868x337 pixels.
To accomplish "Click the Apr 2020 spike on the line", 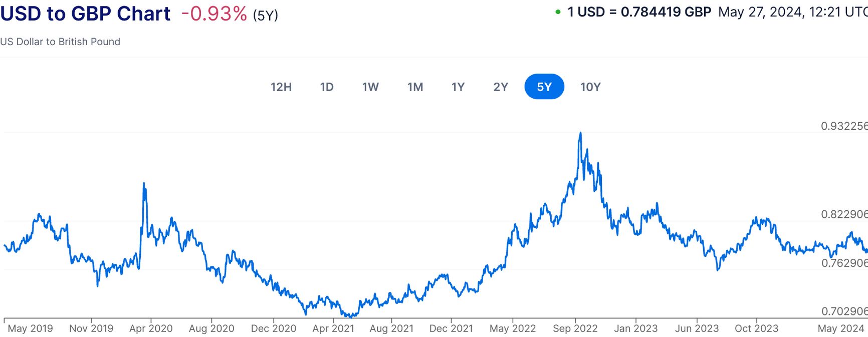I will pyautogui.click(x=144, y=184).
